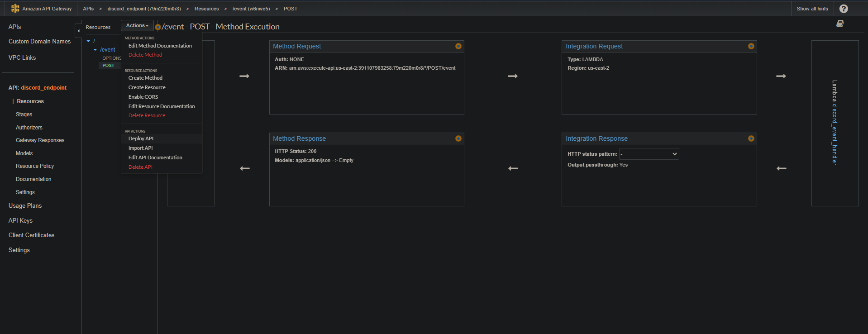
Task: Click the POST breadcrumb item
Action: [x=291, y=9]
